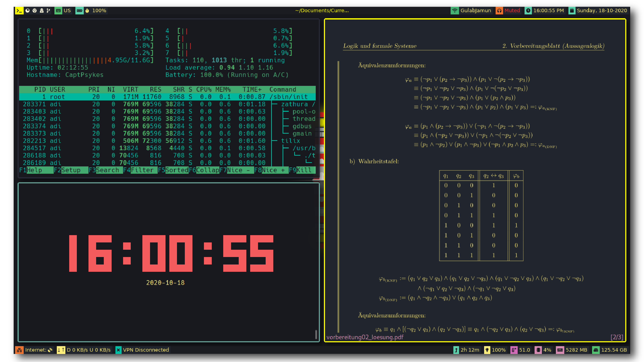This screenshot has height=362, width=644.
Task: Click the WiFi icon beside GulabJamun
Action: pos(454,11)
